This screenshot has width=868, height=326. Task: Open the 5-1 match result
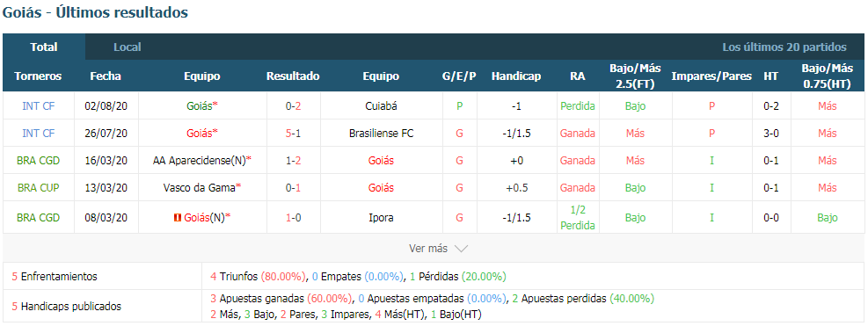coord(294,134)
